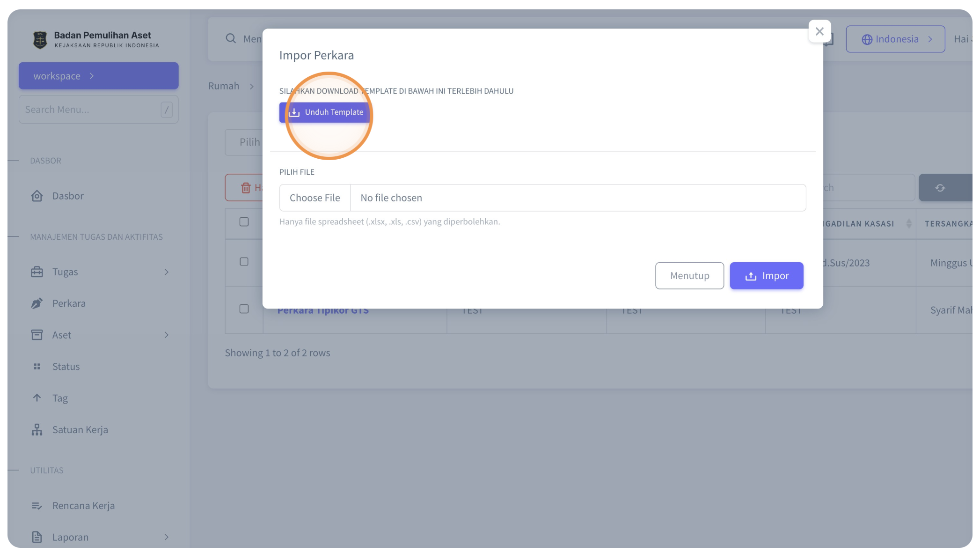Click the Perkara gavel icon

click(x=37, y=303)
